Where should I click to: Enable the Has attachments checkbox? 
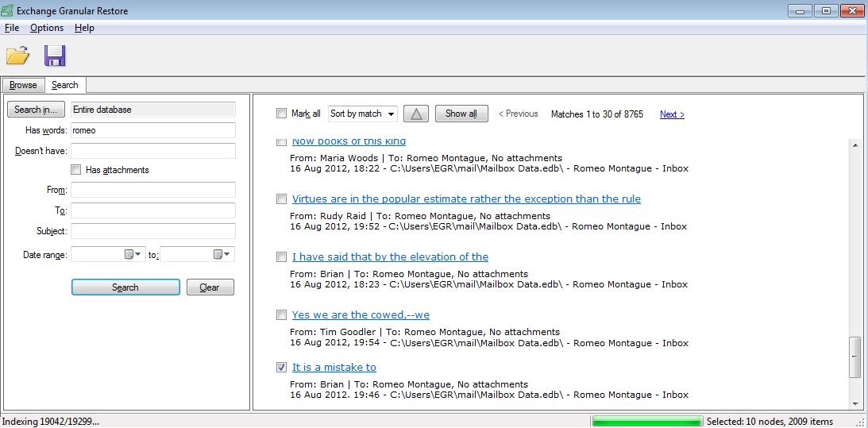pyautogui.click(x=76, y=170)
